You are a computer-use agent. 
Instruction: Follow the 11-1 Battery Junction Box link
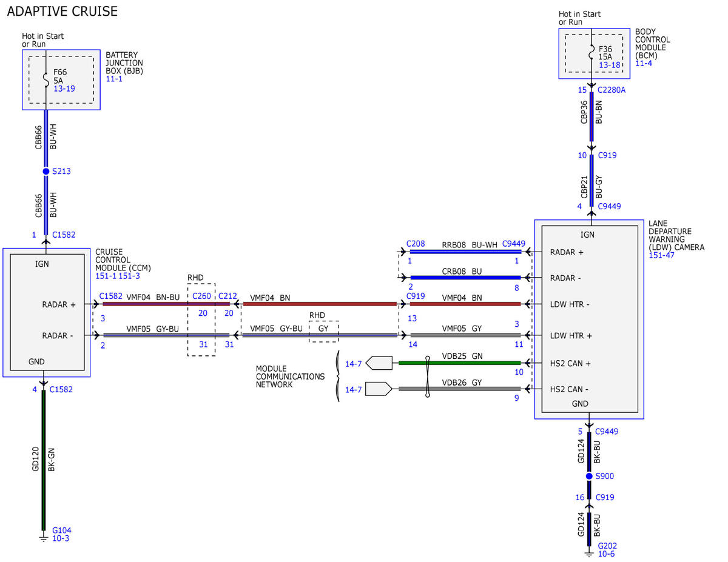[x=114, y=79]
